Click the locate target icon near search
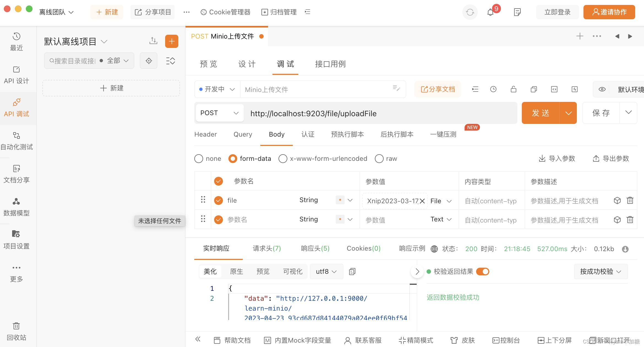The width and height of the screenshot is (644, 347). point(149,61)
